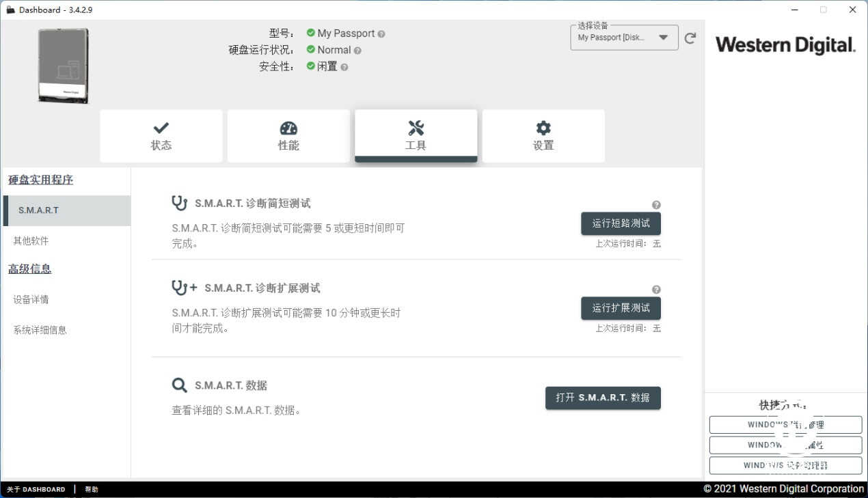
Task: Click 关于 DASHBOARD in the footer
Action: [x=36, y=490]
